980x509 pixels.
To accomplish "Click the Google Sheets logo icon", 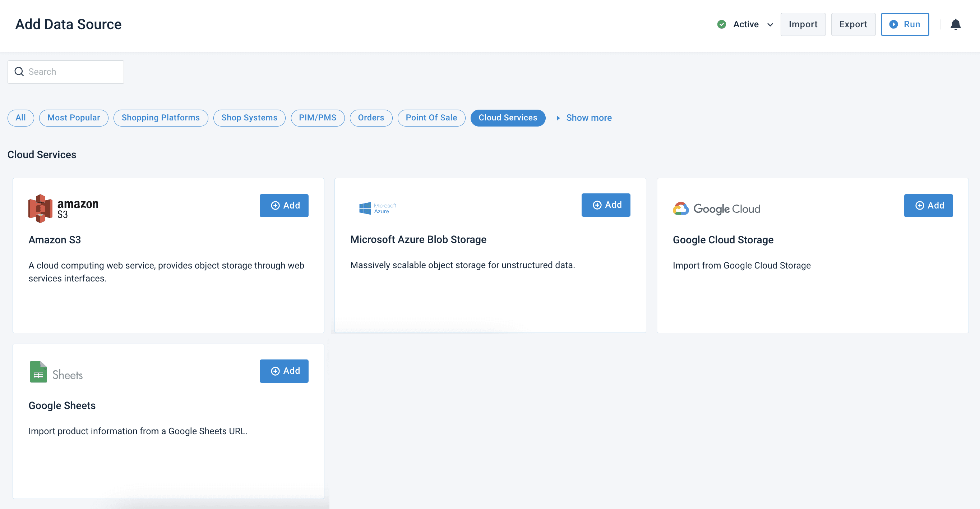I will (x=38, y=372).
